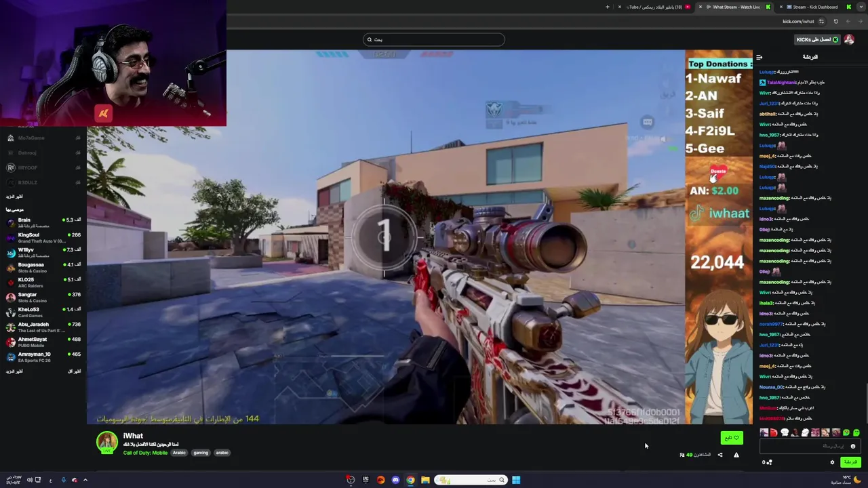
Task: Click the Kick search box
Action: (434, 39)
